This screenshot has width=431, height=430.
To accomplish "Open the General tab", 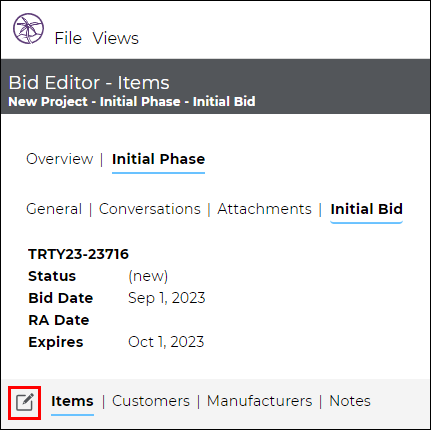I will point(54,209).
